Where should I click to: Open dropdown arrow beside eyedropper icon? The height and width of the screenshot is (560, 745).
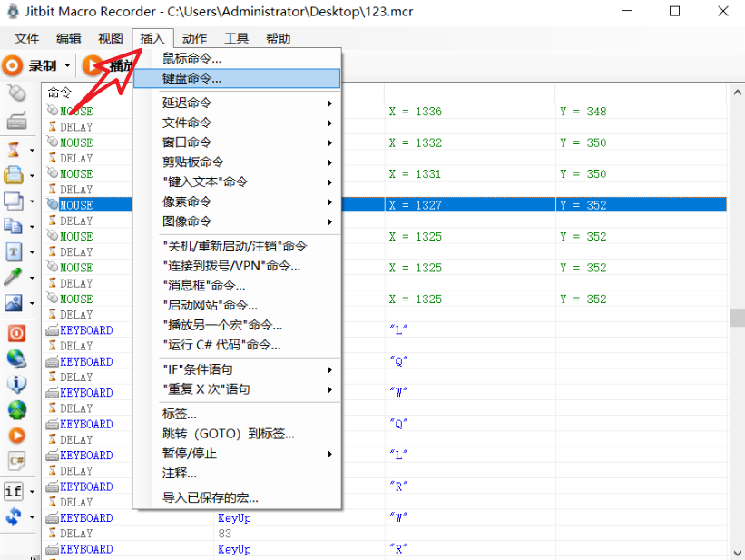click(x=32, y=278)
